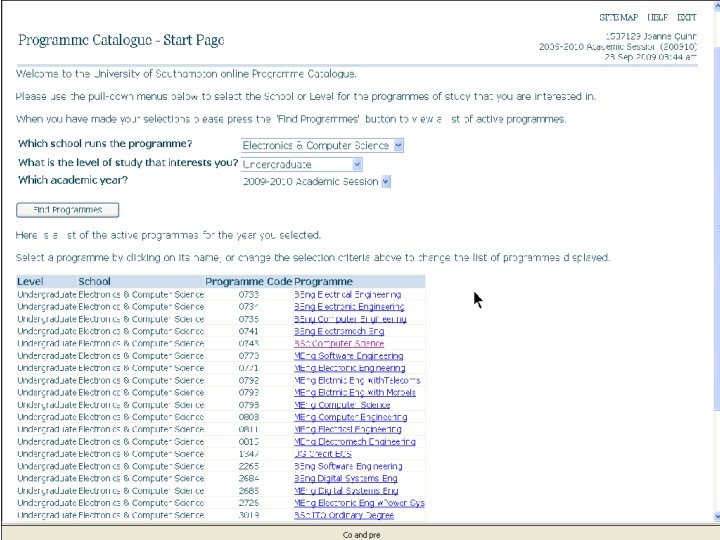Viewport: 720px width, 540px height.
Task: Open MEng Computer Engineering programme link
Action: (350, 417)
